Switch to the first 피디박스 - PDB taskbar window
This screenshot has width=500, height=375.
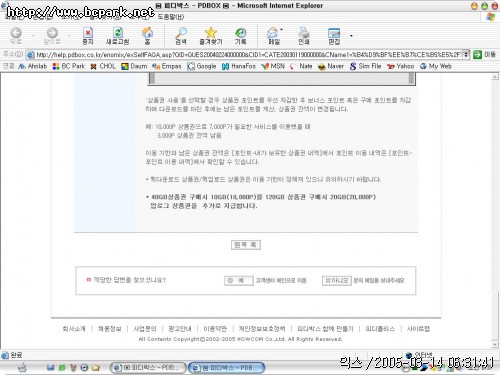[149, 367]
